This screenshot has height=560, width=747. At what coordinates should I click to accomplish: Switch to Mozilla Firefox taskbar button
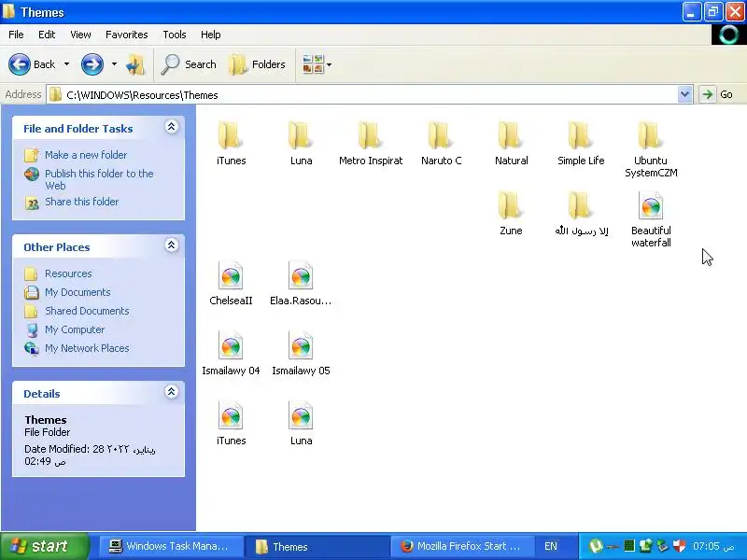tap(462, 546)
